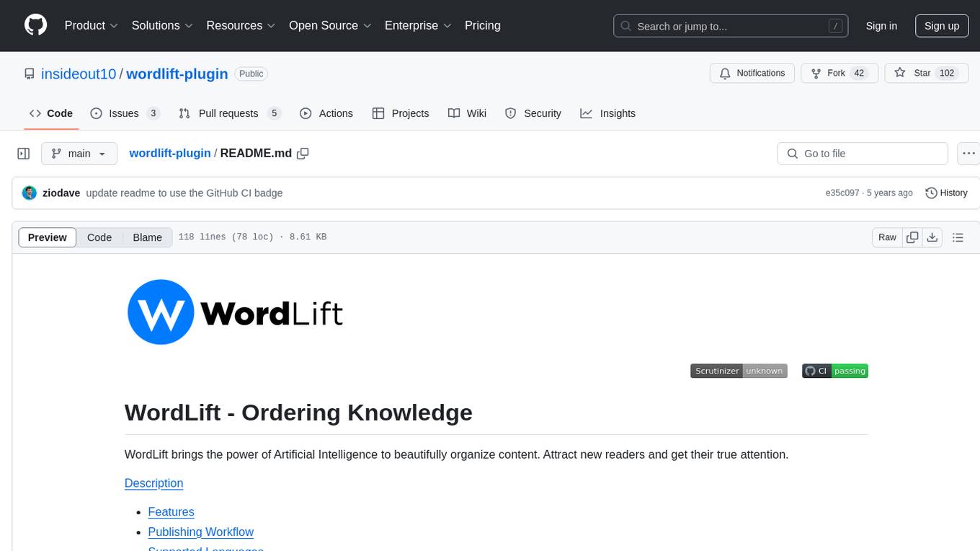
Task: Click the Sign up button
Action: coord(942,26)
